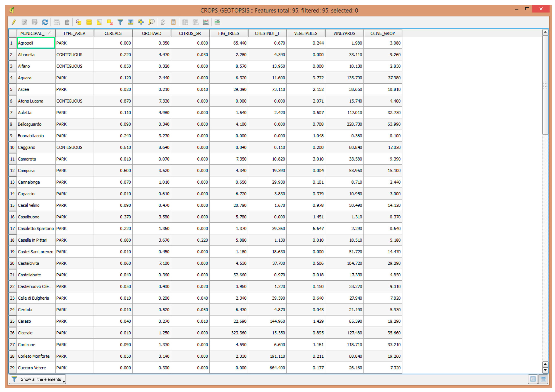
Task: Switch to form view button
Action: coord(533,379)
